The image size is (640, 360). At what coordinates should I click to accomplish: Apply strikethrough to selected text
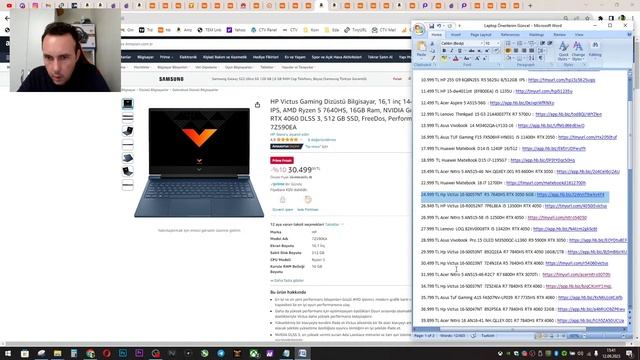(471, 50)
